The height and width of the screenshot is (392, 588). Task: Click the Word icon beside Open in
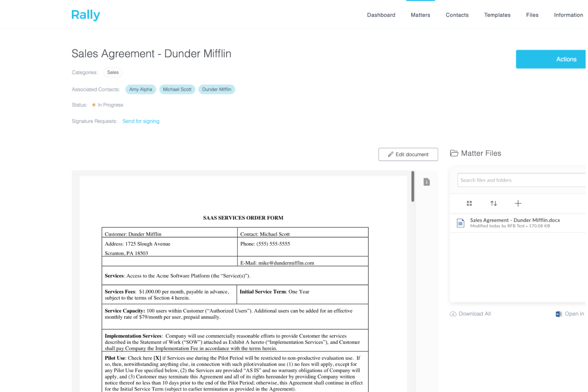559,314
